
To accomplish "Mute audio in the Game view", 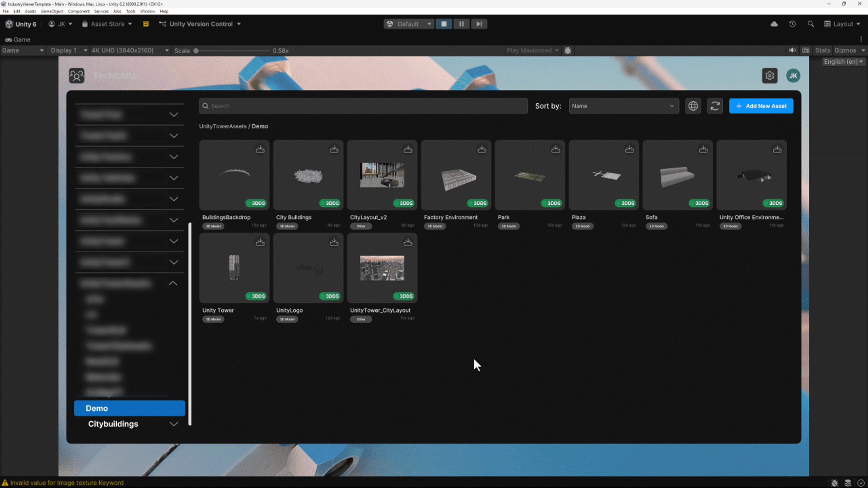I will [x=792, y=50].
